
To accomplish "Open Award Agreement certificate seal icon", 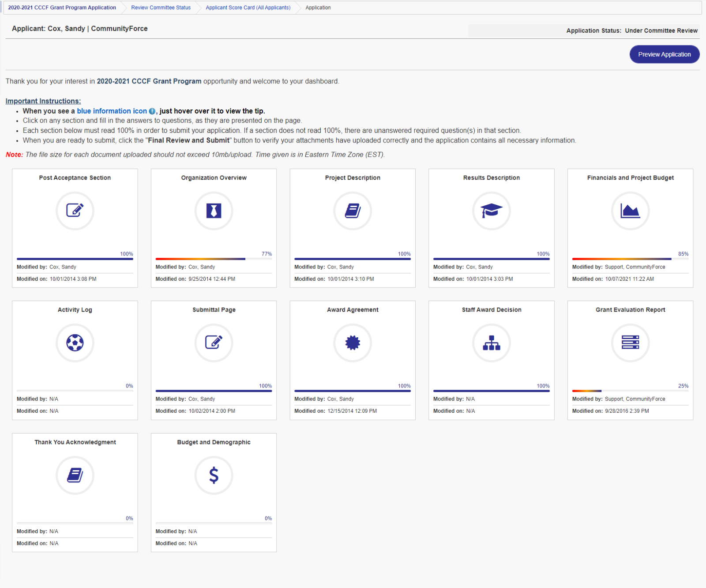I will pos(353,343).
